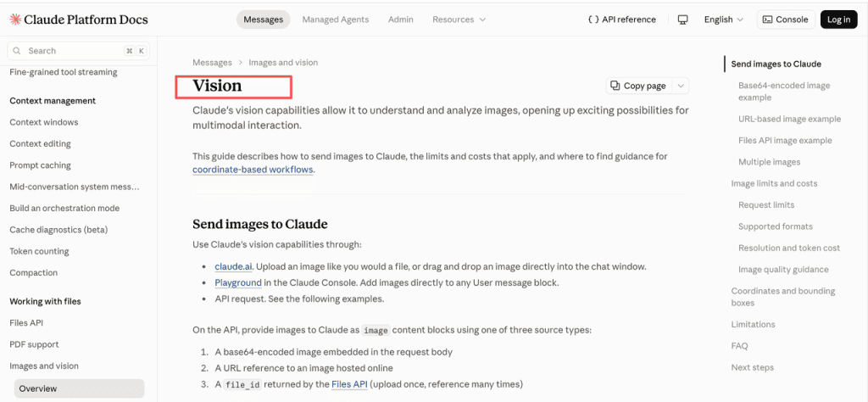Jump to Limitations section
The width and height of the screenshot is (868, 402).
click(x=753, y=325)
